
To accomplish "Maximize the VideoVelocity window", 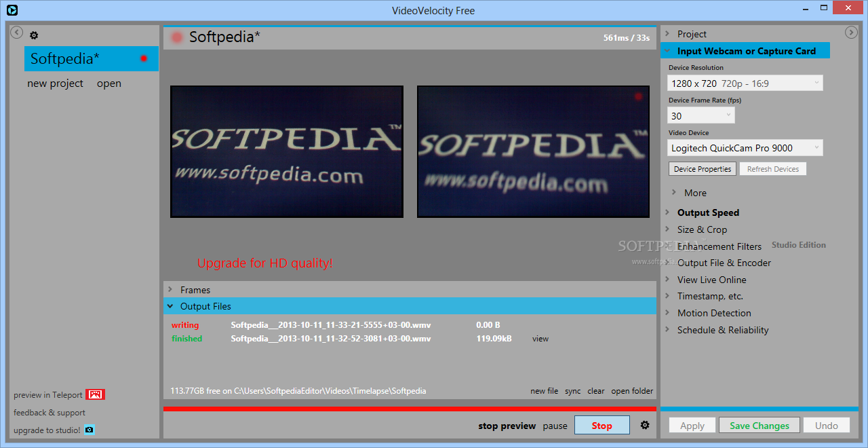I will [x=823, y=8].
